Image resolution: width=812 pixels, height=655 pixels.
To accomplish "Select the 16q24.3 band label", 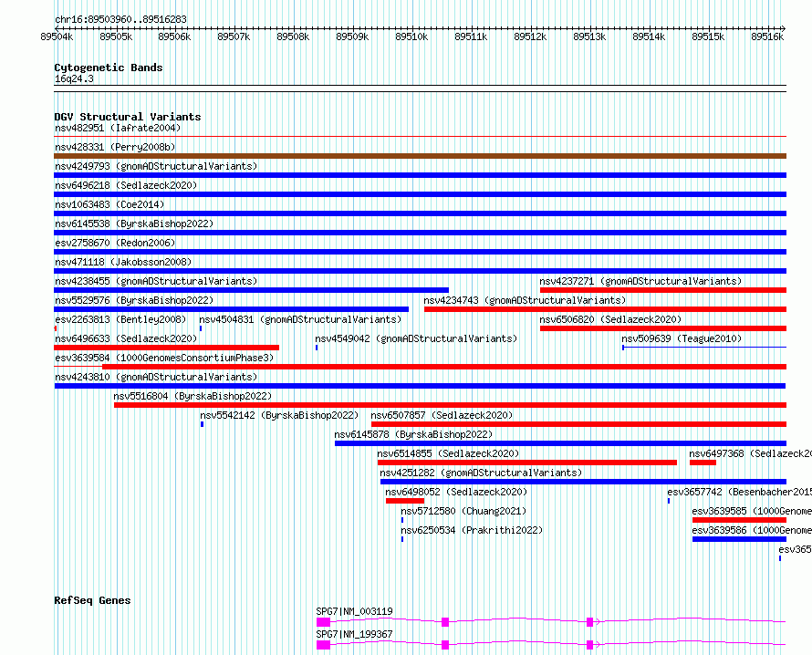I will (74, 78).
